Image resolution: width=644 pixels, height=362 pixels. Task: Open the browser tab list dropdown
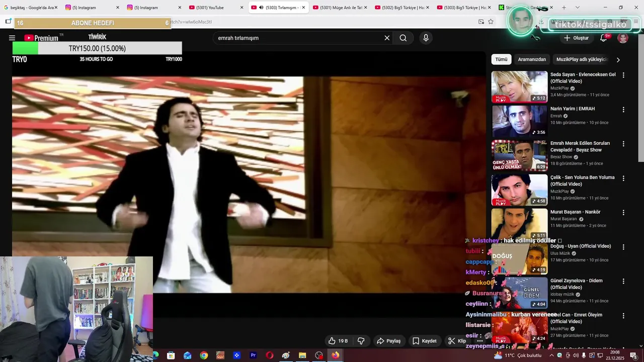577,8
